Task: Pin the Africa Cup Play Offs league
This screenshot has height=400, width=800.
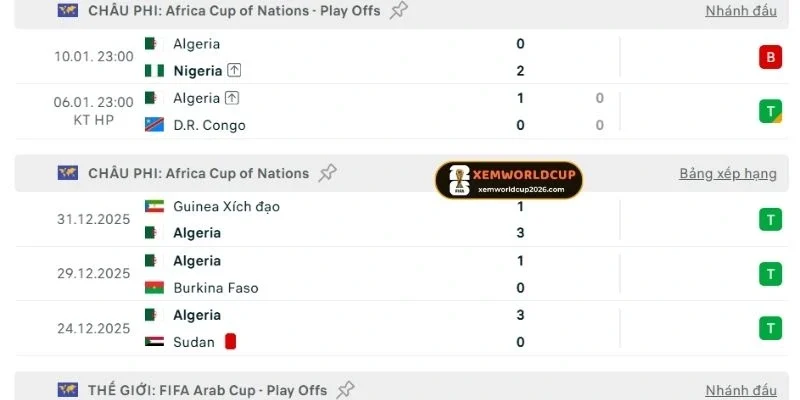Action: pyautogui.click(x=399, y=10)
